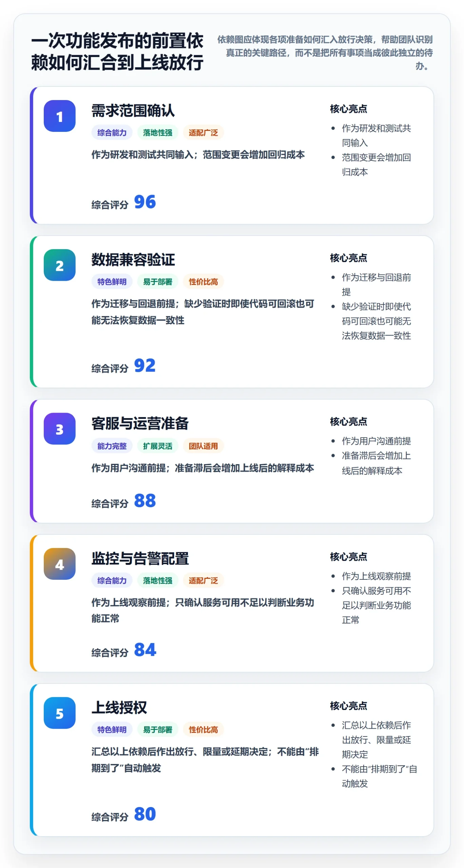Click bullet 范围变更会增加回归成本

coord(376,164)
